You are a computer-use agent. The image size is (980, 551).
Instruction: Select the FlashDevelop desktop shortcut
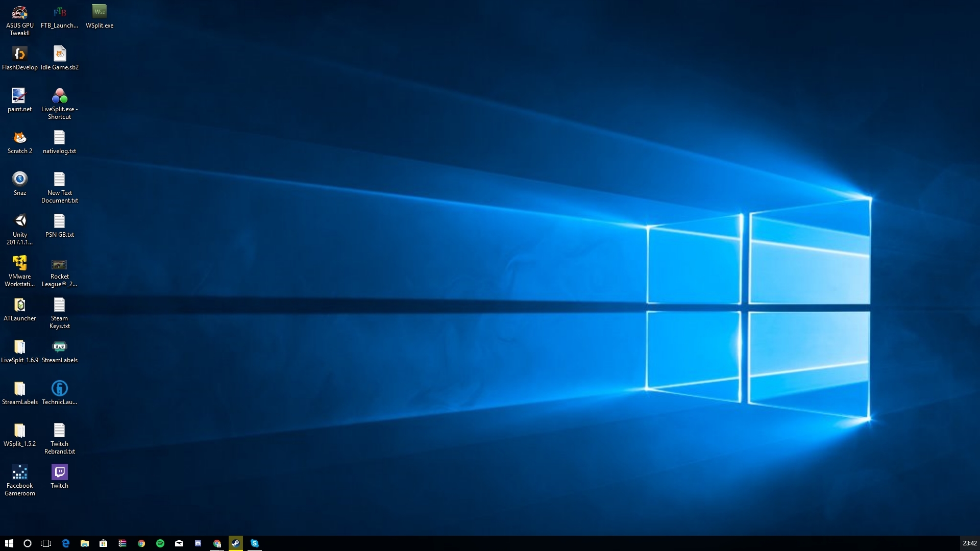19,54
